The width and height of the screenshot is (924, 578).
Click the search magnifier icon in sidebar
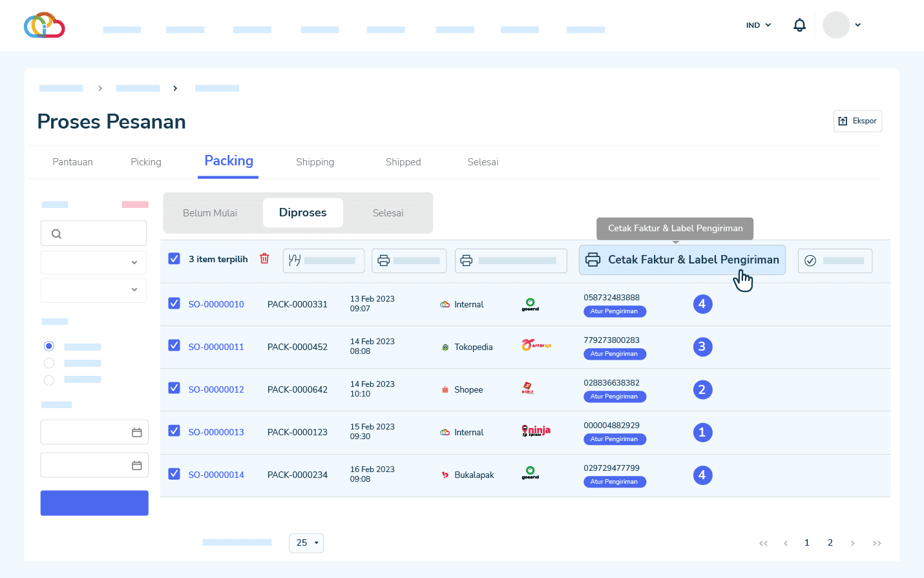coord(57,234)
